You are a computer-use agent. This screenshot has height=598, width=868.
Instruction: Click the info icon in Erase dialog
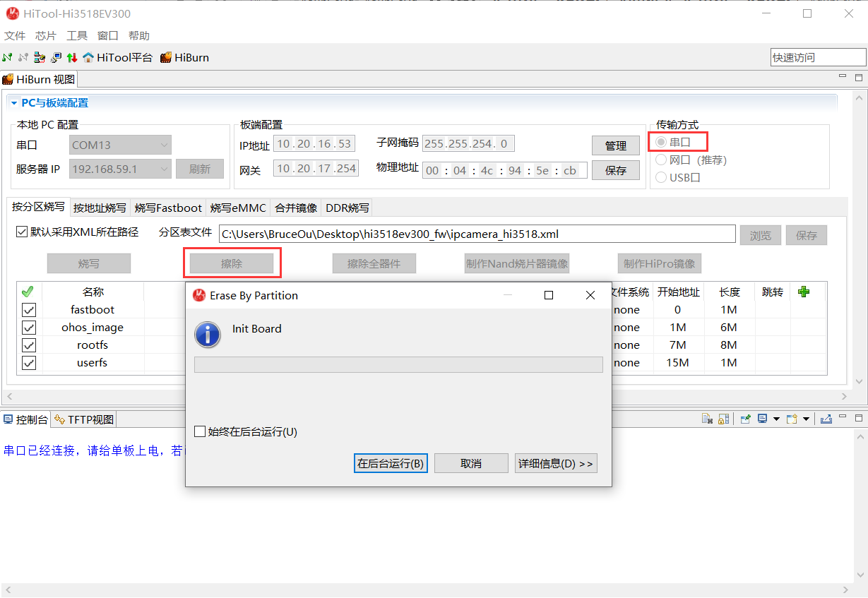[x=208, y=334]
